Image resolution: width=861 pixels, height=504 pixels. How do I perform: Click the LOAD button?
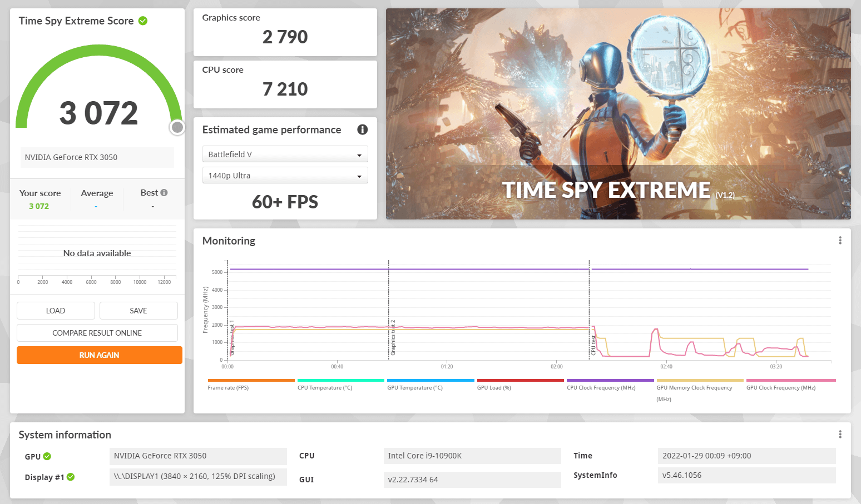tap(56, 311)
